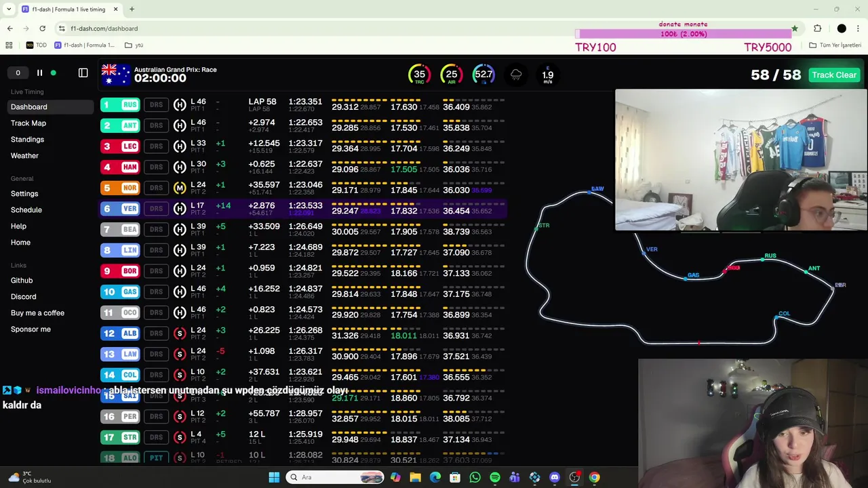The height and width of the screenshot is (488, 868).
Task: Go back in the browser
Action: [x=9, y=28]
